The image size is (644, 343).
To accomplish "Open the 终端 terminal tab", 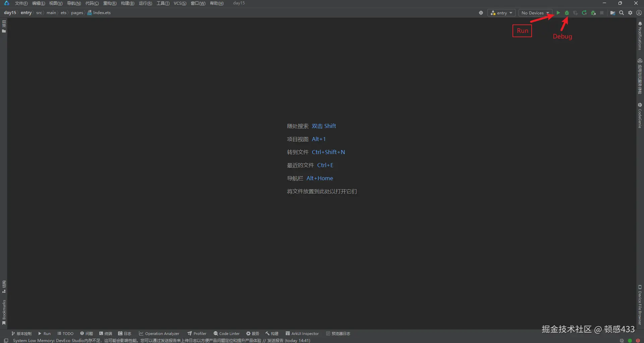I will tap(106, 334).
